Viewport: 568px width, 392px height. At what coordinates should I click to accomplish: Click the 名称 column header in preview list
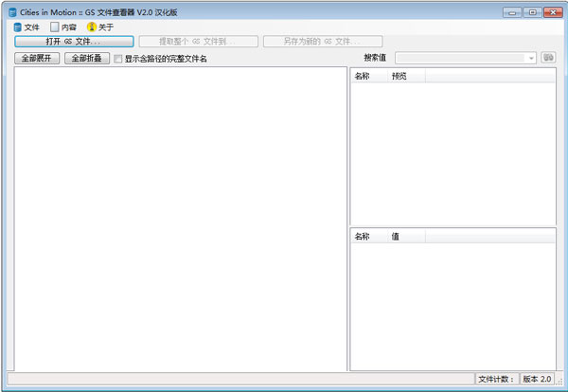(x=369, y=76)
